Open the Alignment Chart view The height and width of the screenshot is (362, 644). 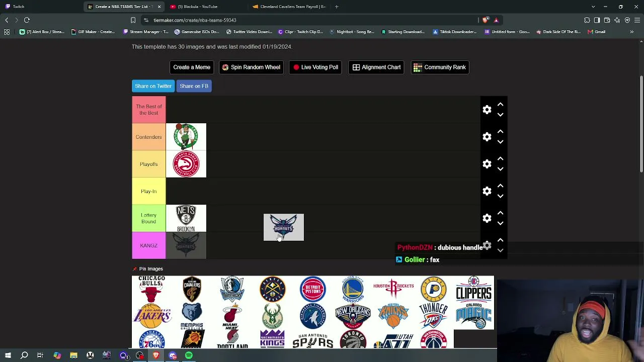point(377,67)
